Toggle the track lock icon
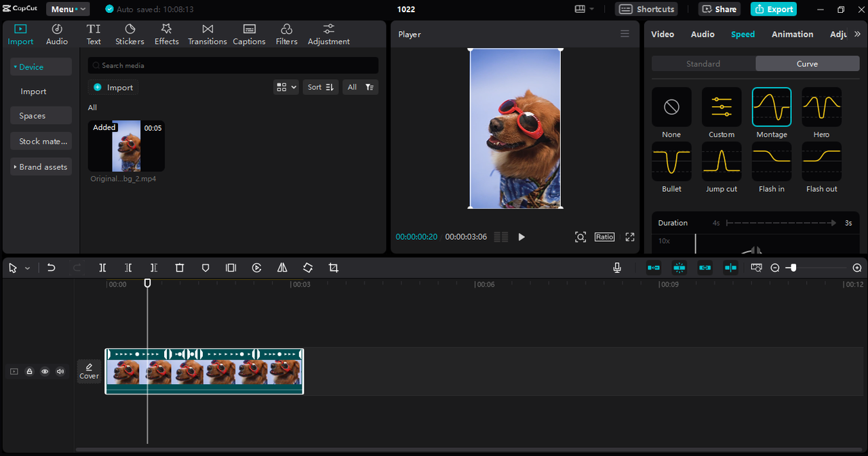The image size is (868, 456). (x=29, y=371)
